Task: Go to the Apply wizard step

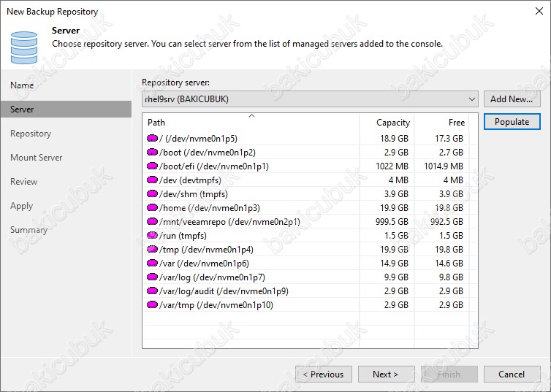Action: pos(22,206)
